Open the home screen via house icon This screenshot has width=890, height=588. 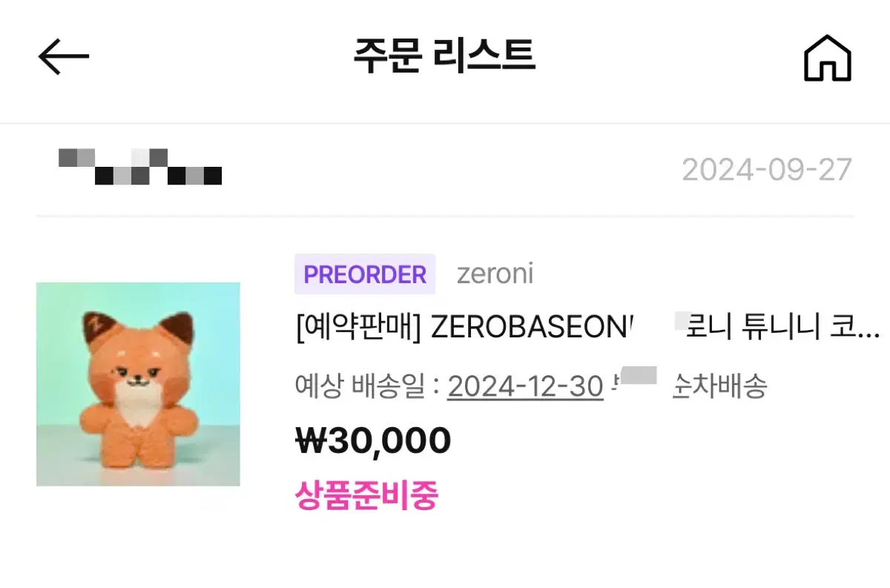828,58
